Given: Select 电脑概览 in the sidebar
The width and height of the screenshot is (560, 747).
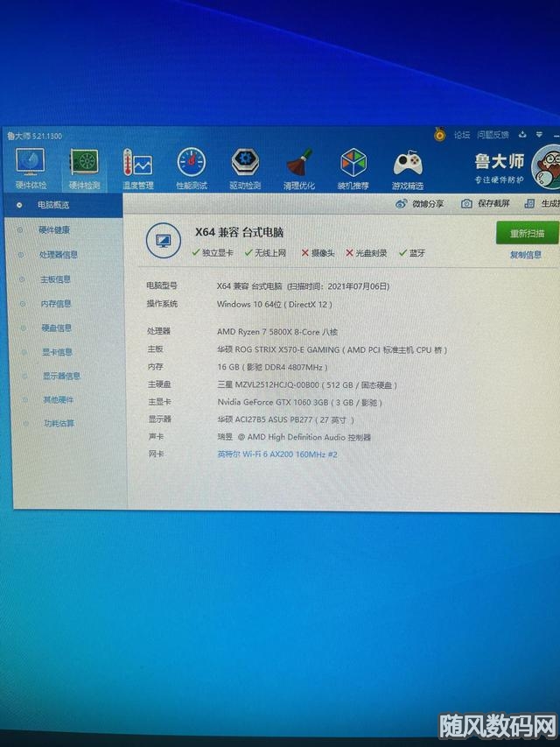Looking at the screenshot, I should click(63, 205).
